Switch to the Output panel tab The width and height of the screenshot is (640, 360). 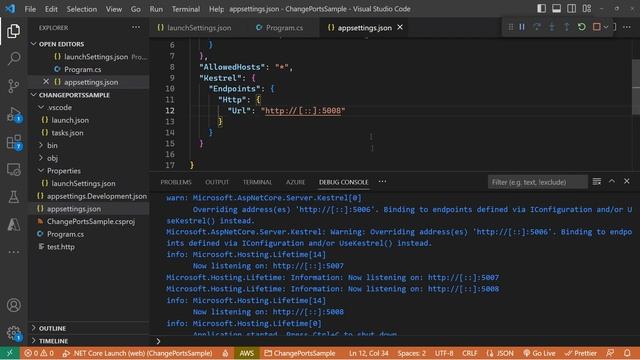[x=217, y=182]
